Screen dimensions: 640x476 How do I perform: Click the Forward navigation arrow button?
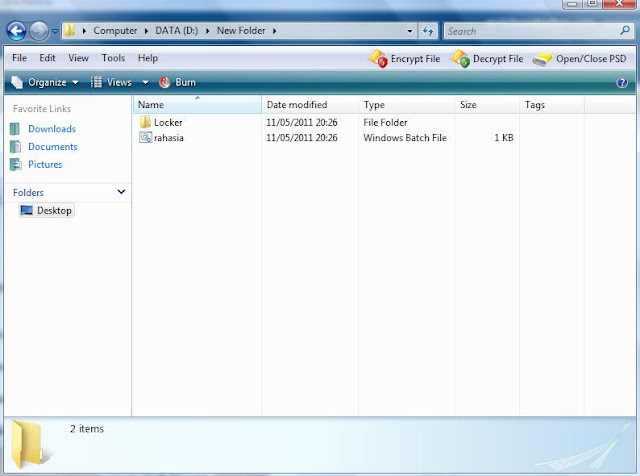[39, 31]
